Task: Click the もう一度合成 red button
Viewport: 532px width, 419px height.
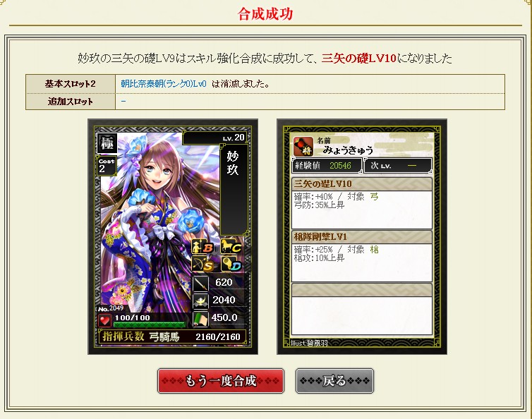Action: pos(221,381)
